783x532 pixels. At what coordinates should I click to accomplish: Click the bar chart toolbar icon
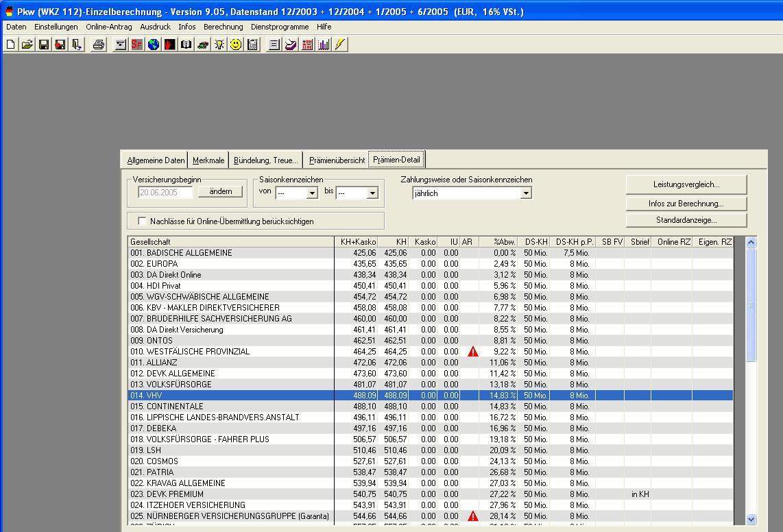coord(324,45)
